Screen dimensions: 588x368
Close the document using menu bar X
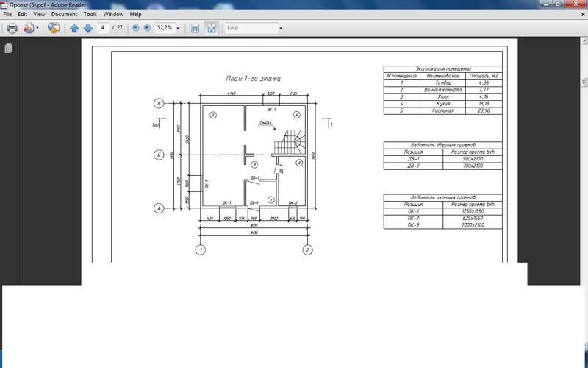(583, 15)
